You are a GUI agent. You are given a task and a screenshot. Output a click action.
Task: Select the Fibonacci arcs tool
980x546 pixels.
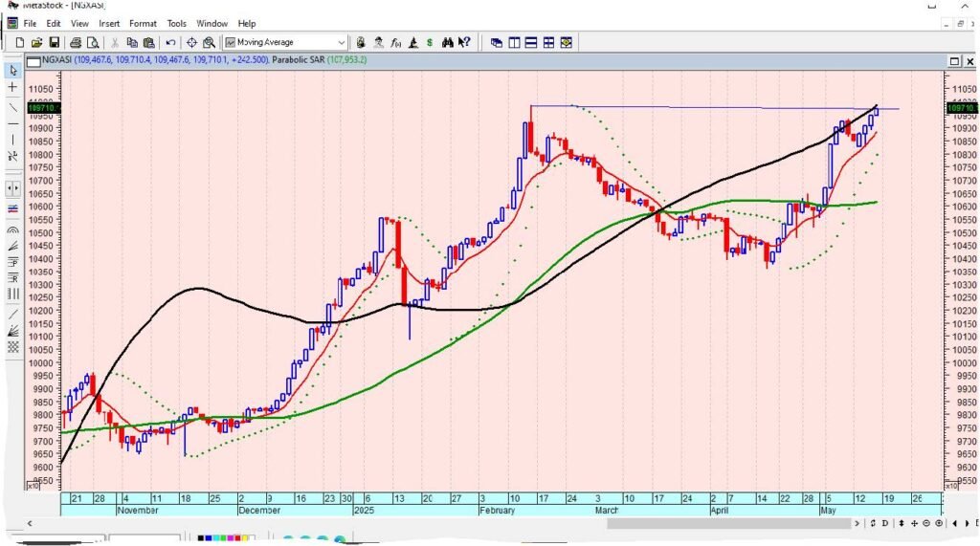click(x=12, y=230)
